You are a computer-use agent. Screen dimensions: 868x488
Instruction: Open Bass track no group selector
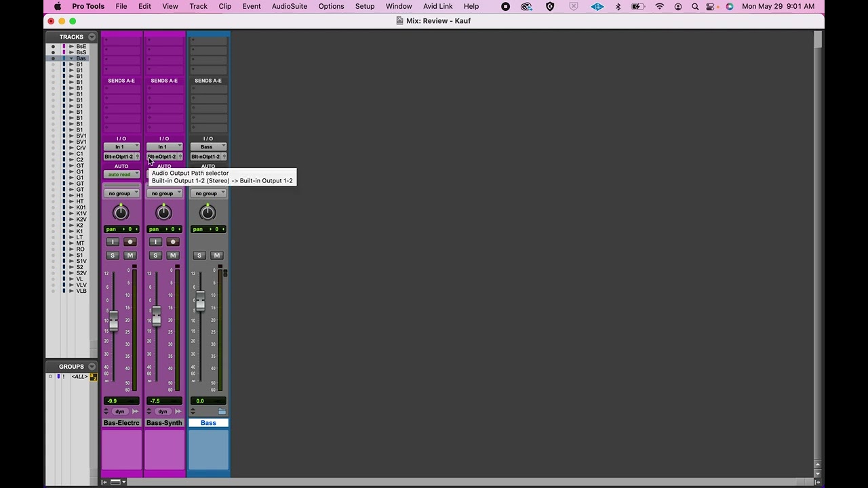(x=208, y=194)
